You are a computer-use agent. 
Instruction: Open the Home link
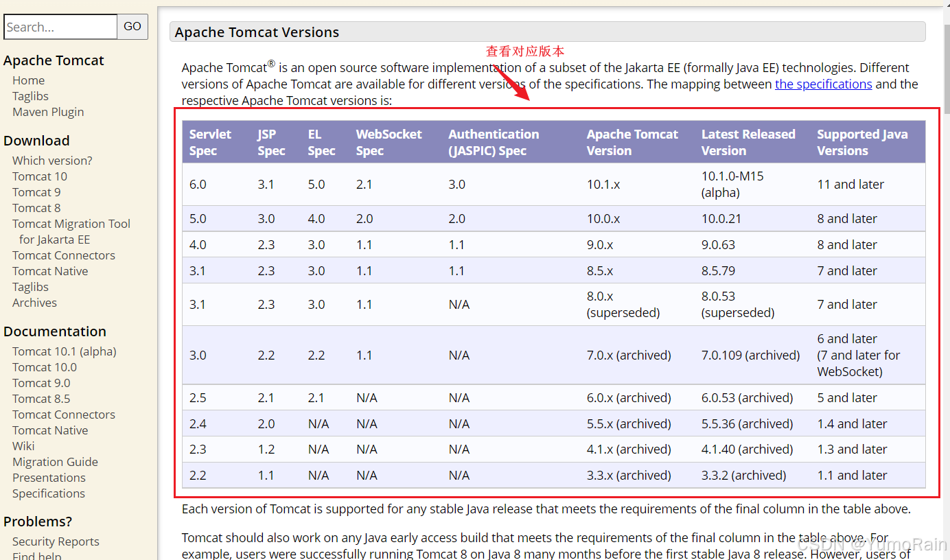tap(28, 80)
